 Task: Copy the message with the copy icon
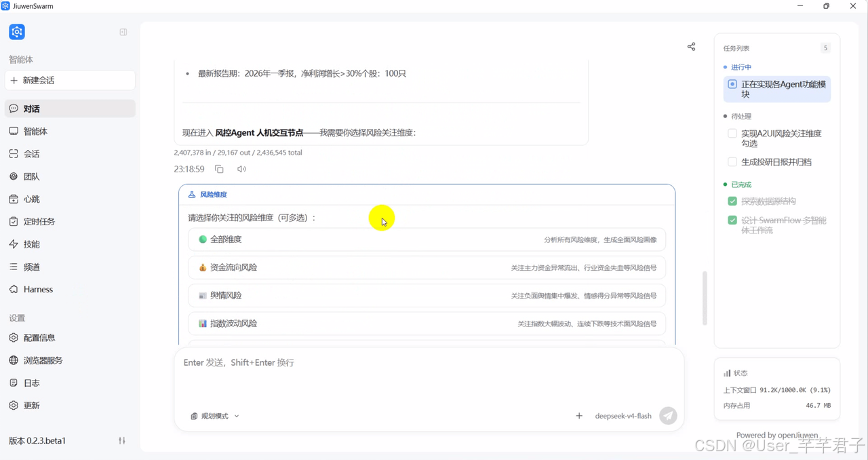click(219, 169)
